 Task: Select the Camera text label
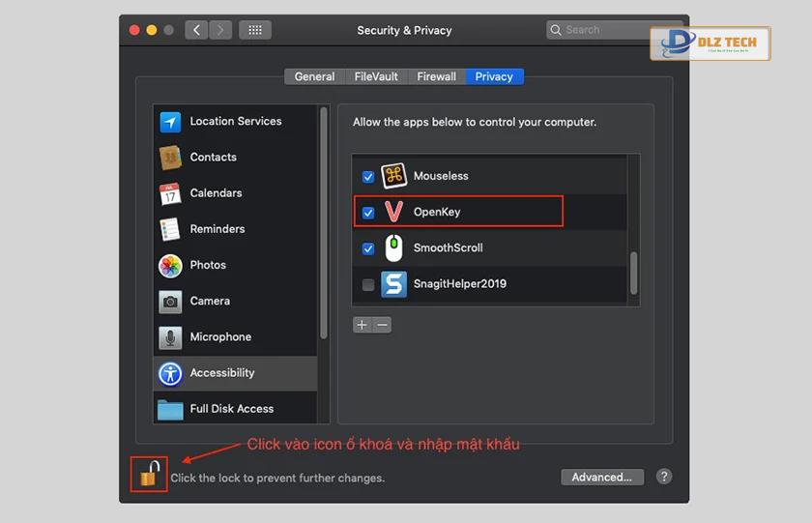tap(210, 301)
